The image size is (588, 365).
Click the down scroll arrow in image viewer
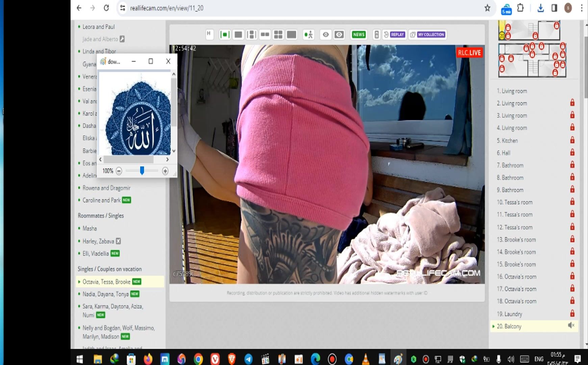coord(174,151)
